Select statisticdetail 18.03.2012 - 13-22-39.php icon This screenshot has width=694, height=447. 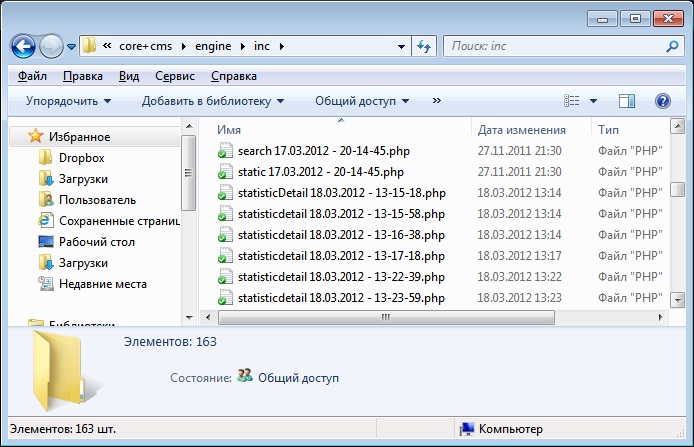225,277
